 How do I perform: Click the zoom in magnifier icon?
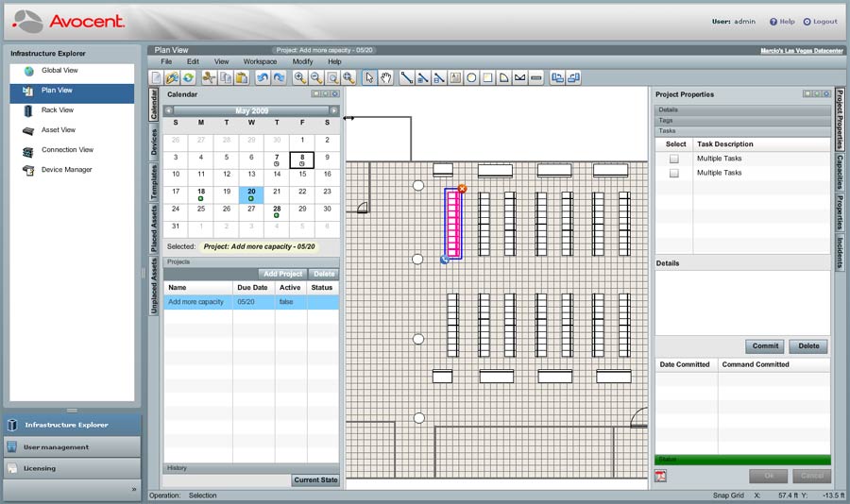(300, 77)
